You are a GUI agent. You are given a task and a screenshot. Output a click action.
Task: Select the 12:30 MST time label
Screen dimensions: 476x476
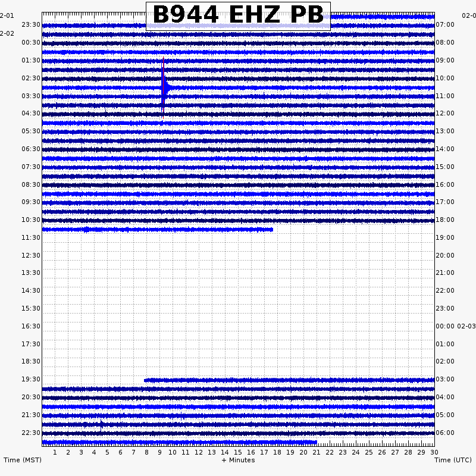[31, 256]
